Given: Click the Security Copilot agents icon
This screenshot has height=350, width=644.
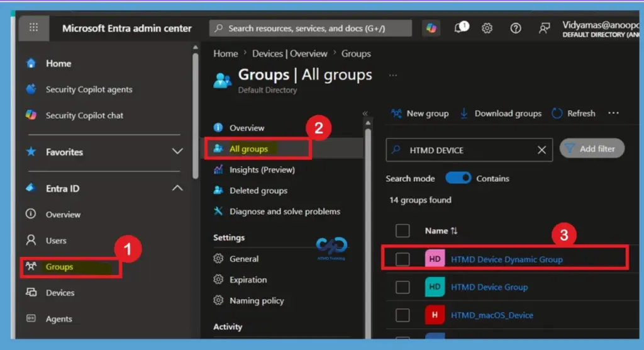Looking at the screenshot, I should [x=31, y=89].
